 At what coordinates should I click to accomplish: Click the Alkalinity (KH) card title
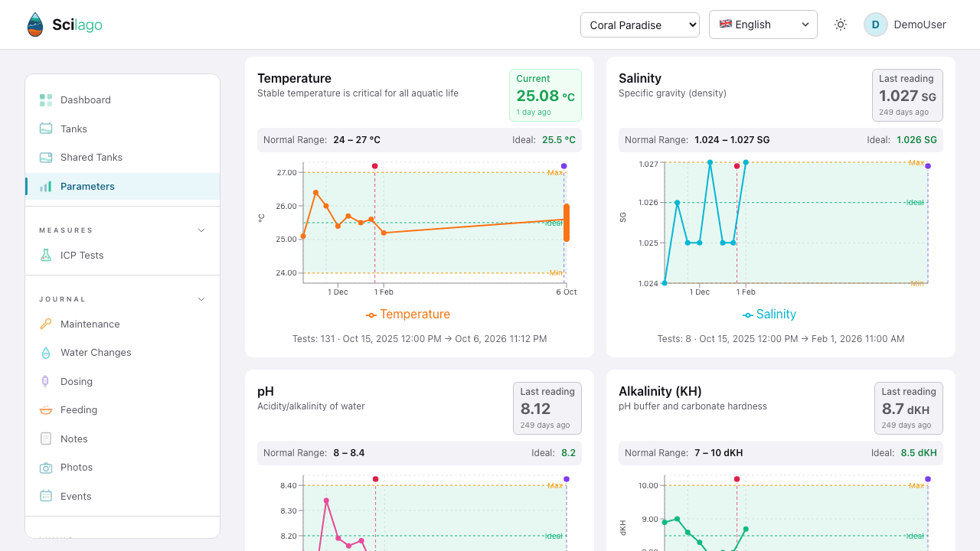point(660,391)
